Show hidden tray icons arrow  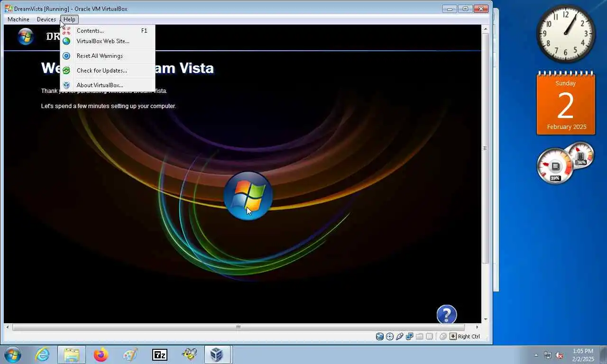pyautogui.click(x=536, y=355)
